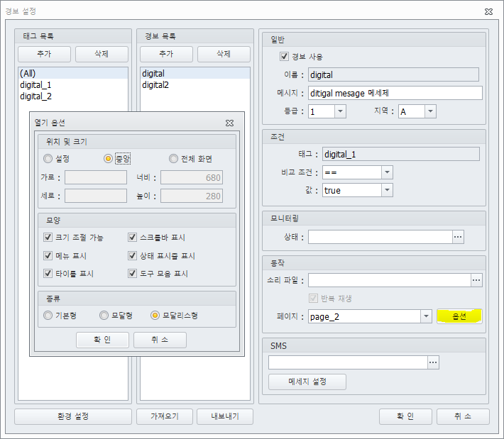
Task: Click the 환경 설정 button
Action: [x=73, y=416]
